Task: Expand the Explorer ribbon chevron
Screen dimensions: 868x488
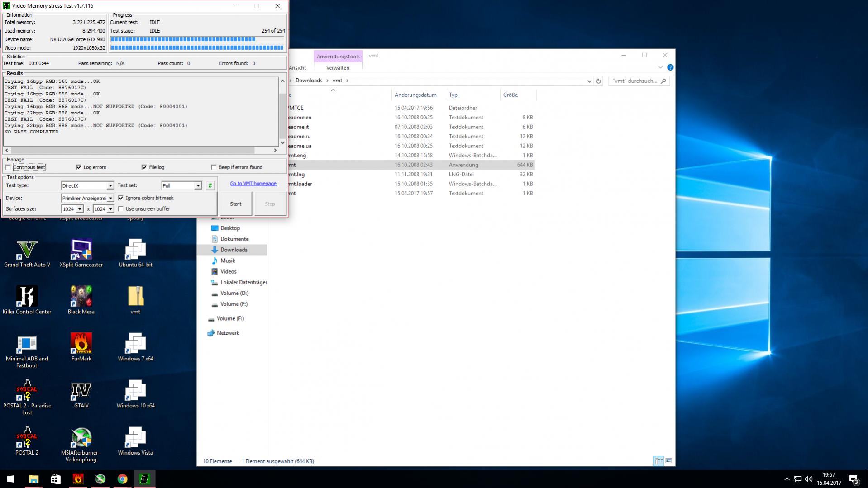Action: [660, 67]
